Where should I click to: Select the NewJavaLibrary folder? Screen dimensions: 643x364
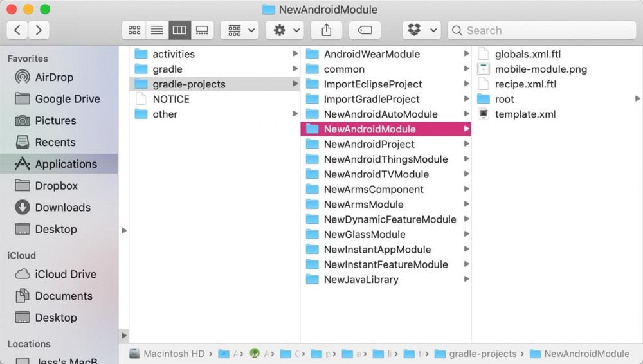click(x=385, y=280)
